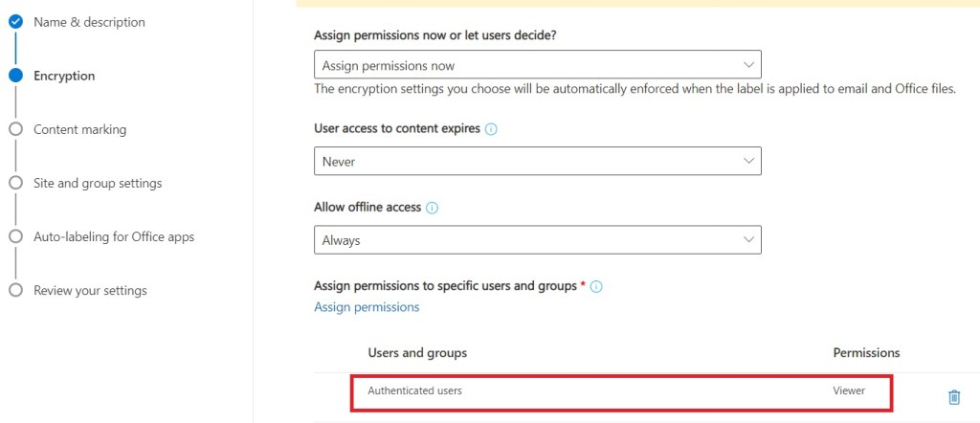980x423 pixels.
Task: Click the completed Name & description step circle
Action: (15, 22)
